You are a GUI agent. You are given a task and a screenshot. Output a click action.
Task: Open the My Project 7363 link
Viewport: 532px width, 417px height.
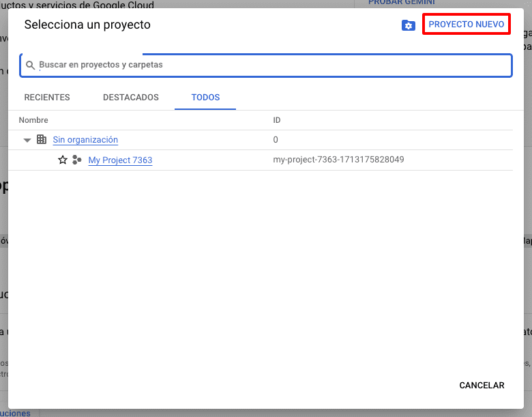(x=120, y=160)
